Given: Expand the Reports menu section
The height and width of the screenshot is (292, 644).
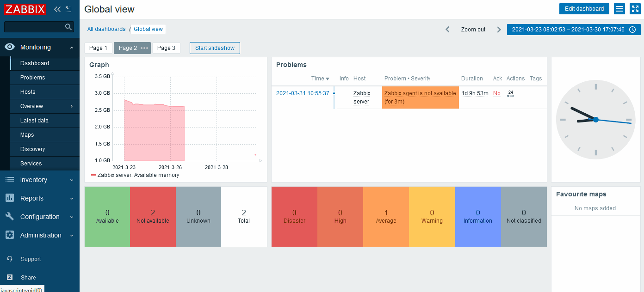Looking at the screenshot, I should [72, 199].
